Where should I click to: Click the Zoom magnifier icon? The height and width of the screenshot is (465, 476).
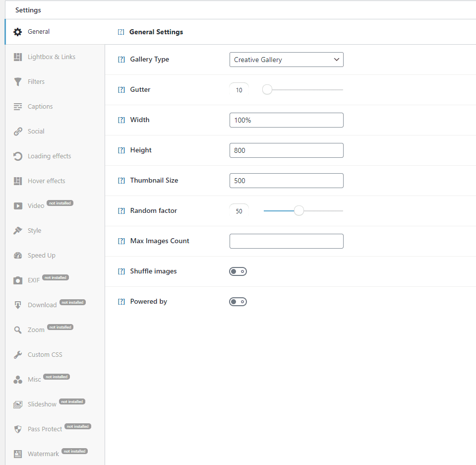tap(18, 330)
